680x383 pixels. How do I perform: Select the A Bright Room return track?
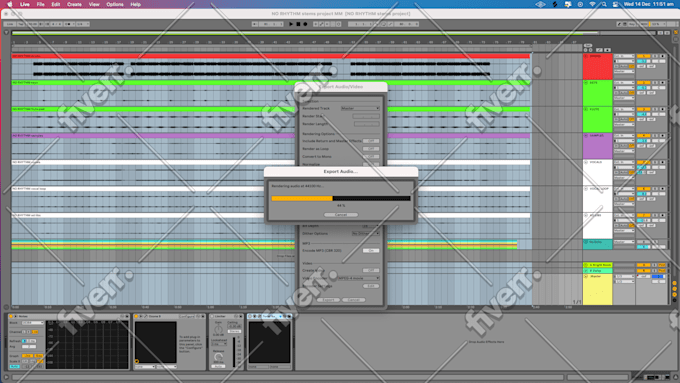coord(598,265)
